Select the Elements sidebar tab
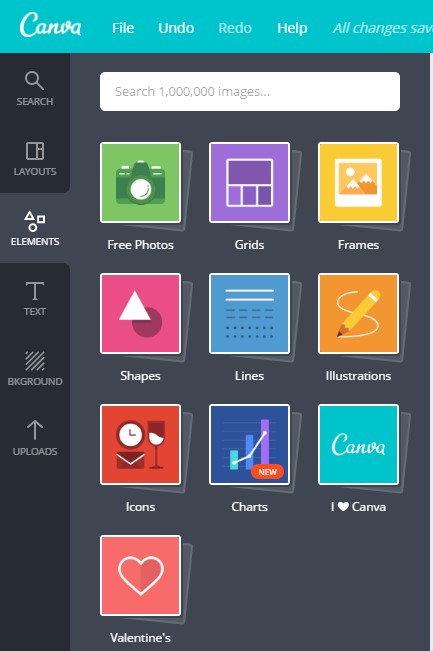 pyautogui.click(x=35, y=228)
